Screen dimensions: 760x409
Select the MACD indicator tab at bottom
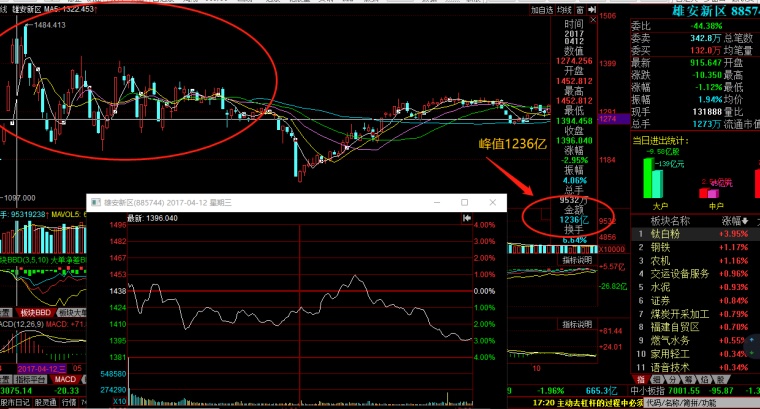64,379
